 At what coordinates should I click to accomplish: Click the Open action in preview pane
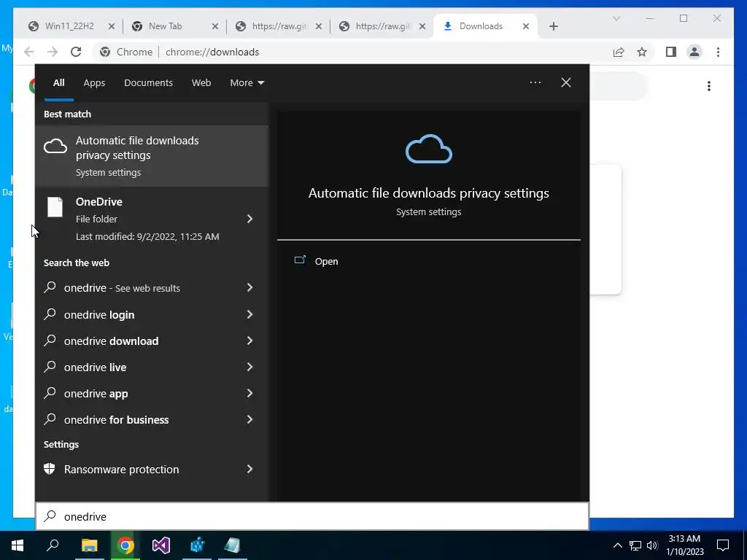(326, 262)
